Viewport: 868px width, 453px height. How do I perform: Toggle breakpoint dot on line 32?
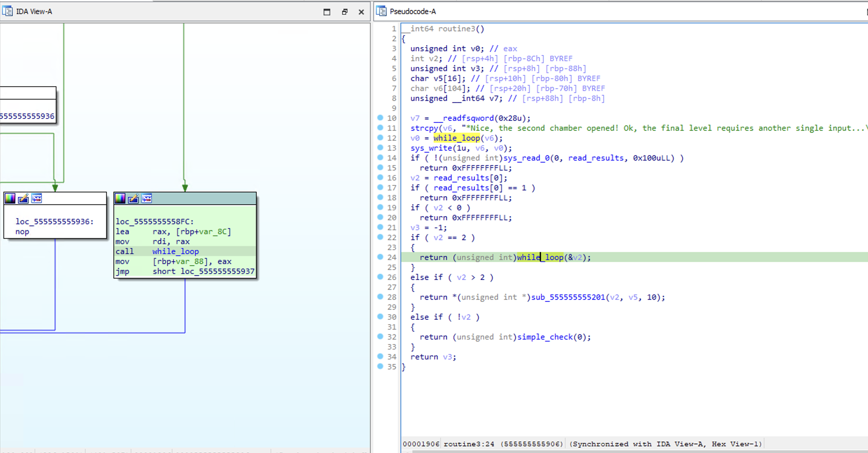[x=380, y=336]
